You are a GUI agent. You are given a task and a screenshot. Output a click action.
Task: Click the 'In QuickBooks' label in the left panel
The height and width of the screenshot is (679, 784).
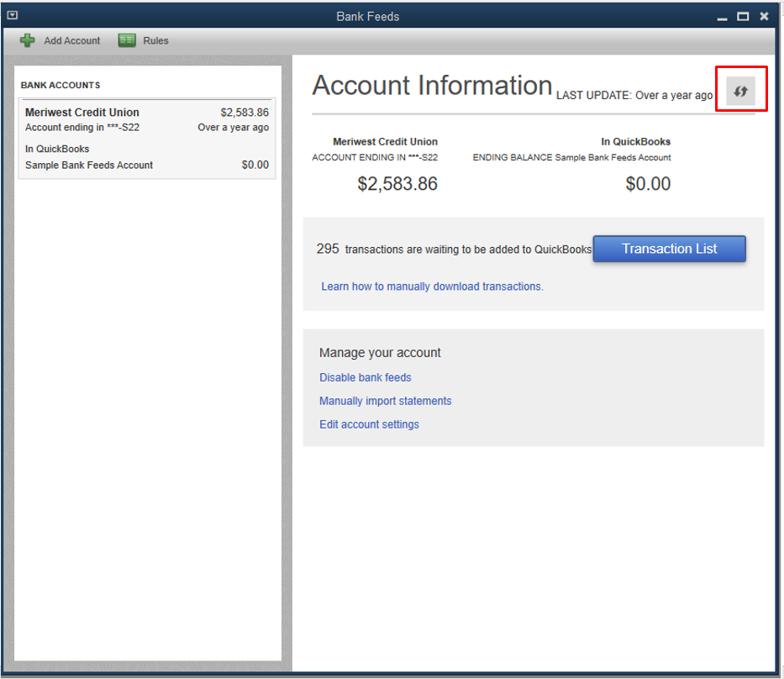(x=57, y=149)
